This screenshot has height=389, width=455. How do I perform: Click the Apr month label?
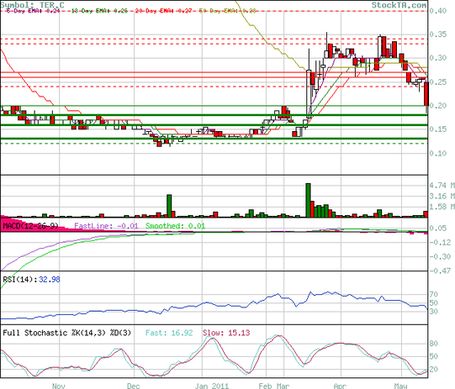[x=340, y=386]
